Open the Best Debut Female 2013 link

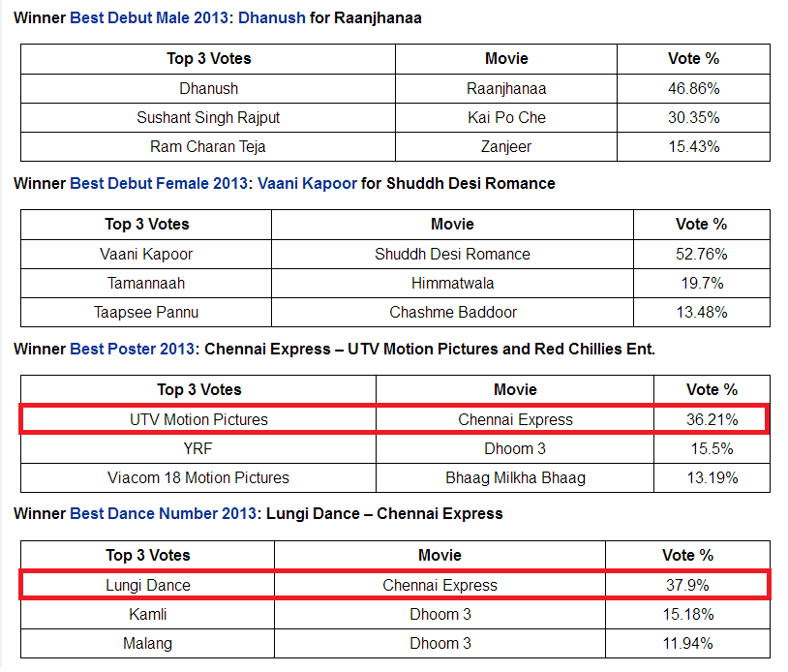coord(159,183)
